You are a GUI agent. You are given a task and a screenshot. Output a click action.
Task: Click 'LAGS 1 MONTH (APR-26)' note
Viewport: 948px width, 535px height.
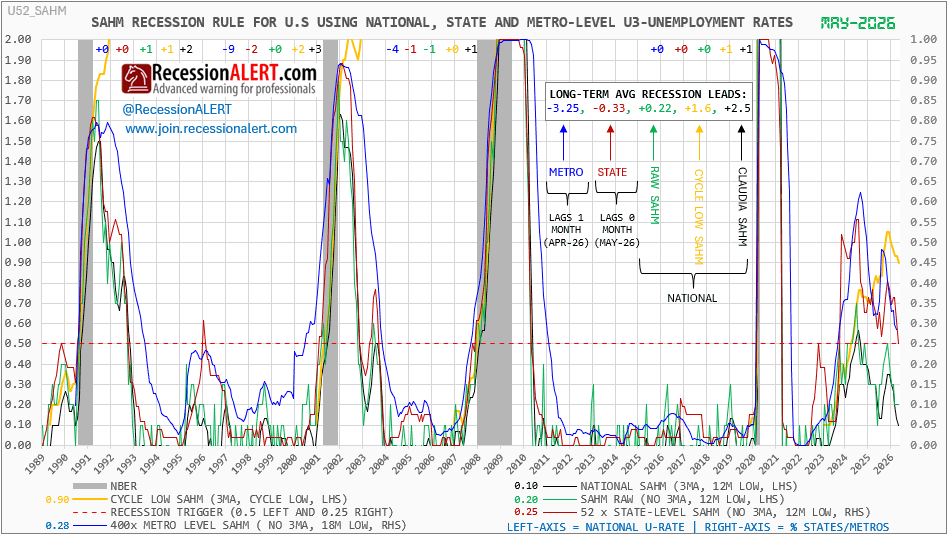[x=566, y=230]
